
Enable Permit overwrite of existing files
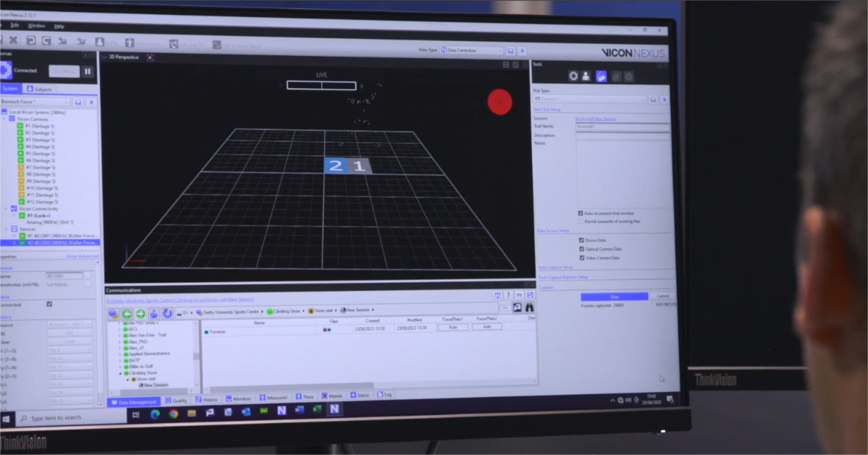point(581,221)
